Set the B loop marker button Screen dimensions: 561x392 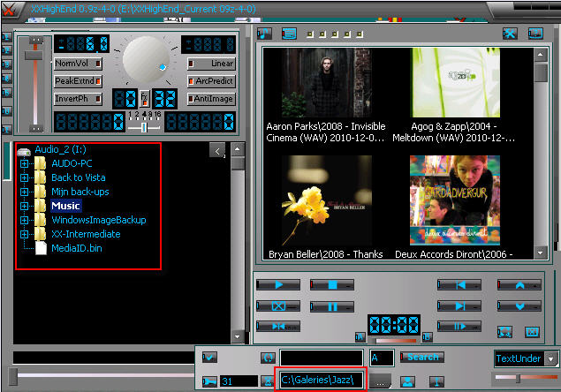pos(428,337)
